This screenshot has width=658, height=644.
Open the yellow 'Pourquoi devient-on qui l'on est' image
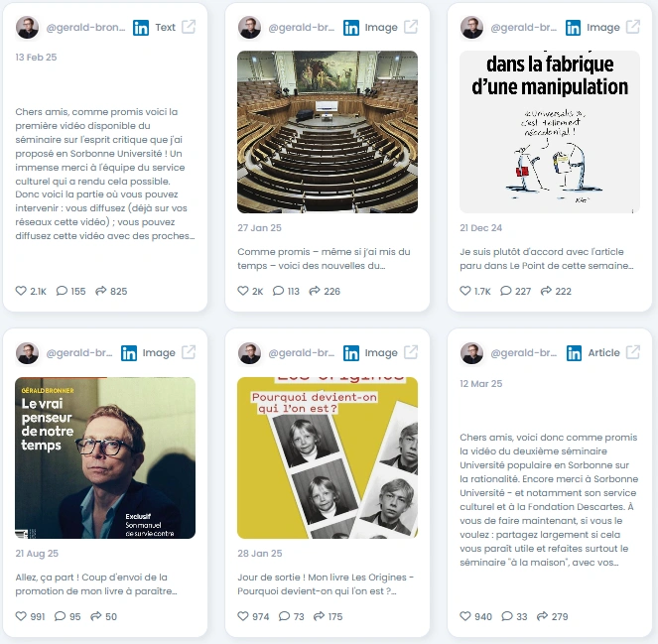(x=328, y=457)
